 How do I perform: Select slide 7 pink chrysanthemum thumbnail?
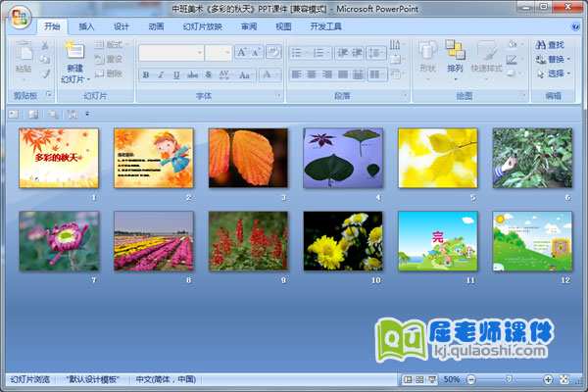coord(59,241)
